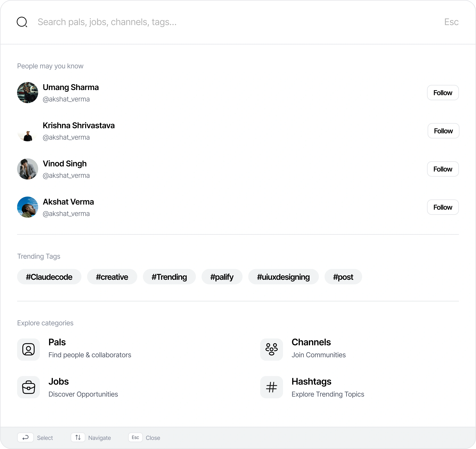Open Akshat Verma's avatar

click(27, 207)
